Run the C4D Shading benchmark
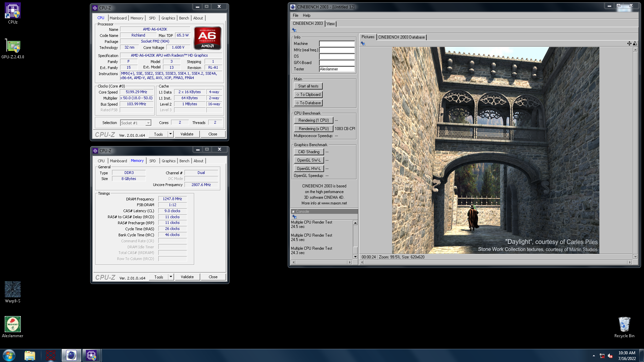 [309, 152]
